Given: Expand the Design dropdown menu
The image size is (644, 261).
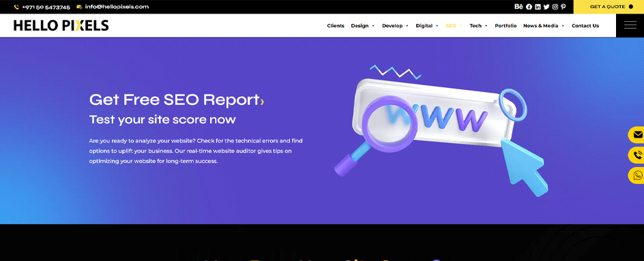Looking at the screenshot, I should coord(363,25).
